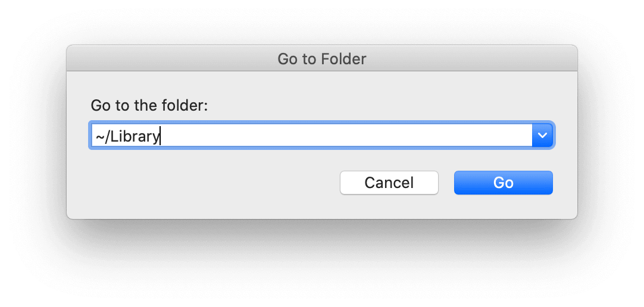Navigate to ~/Library with Go

503,183
